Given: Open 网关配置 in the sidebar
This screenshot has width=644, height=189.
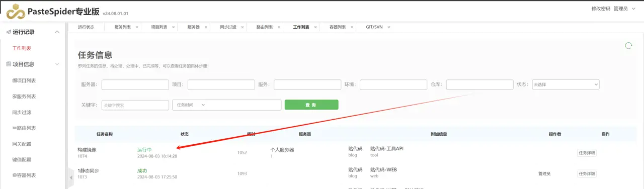Looking at the screenshot, I should click(x=22, y=144).
